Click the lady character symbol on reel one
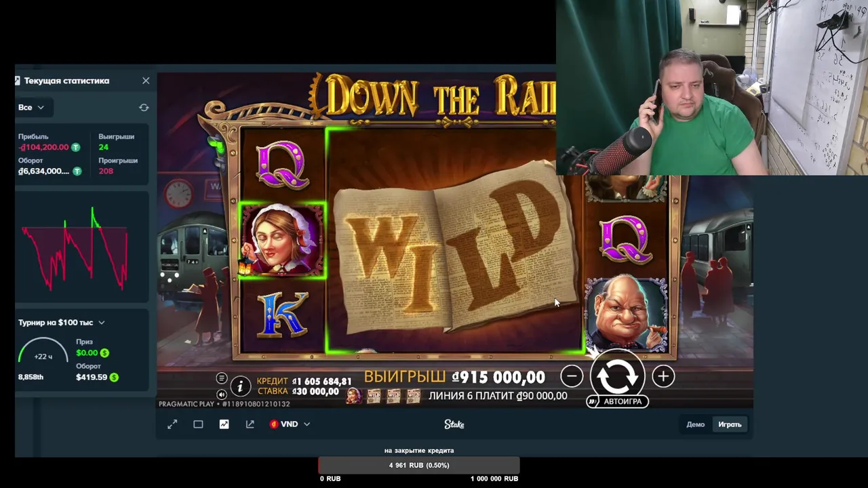Screen dimensions: 868x488 282,241
